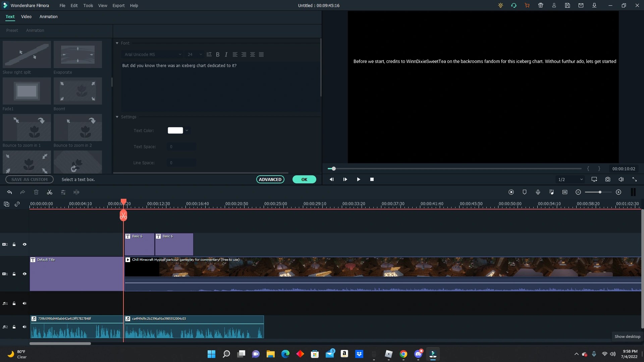644x362 pixels.
Task: Mute audio track 2
Action: coord(24,327)
